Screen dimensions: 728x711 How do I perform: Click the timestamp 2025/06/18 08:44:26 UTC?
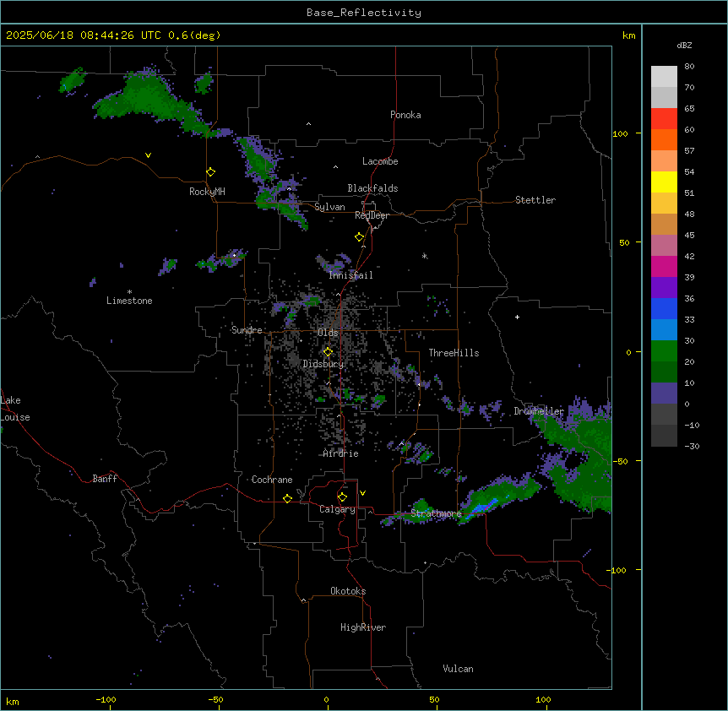tap(83, 35)
